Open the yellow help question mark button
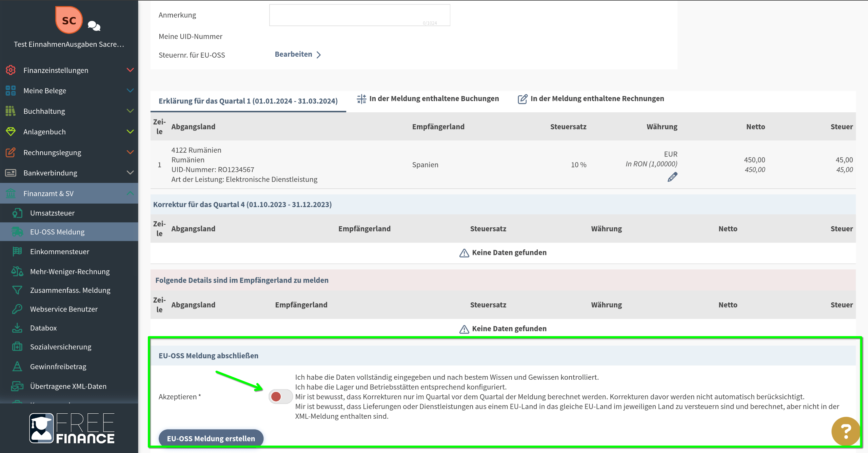Screen dimensions: 868x453 pos(845,431)
